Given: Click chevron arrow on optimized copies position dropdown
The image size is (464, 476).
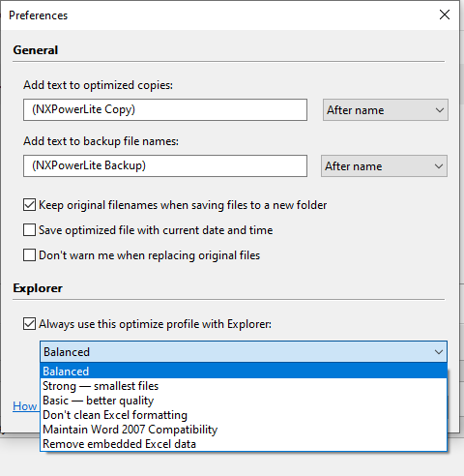Looking at the screenshot, I should (440, 110).
